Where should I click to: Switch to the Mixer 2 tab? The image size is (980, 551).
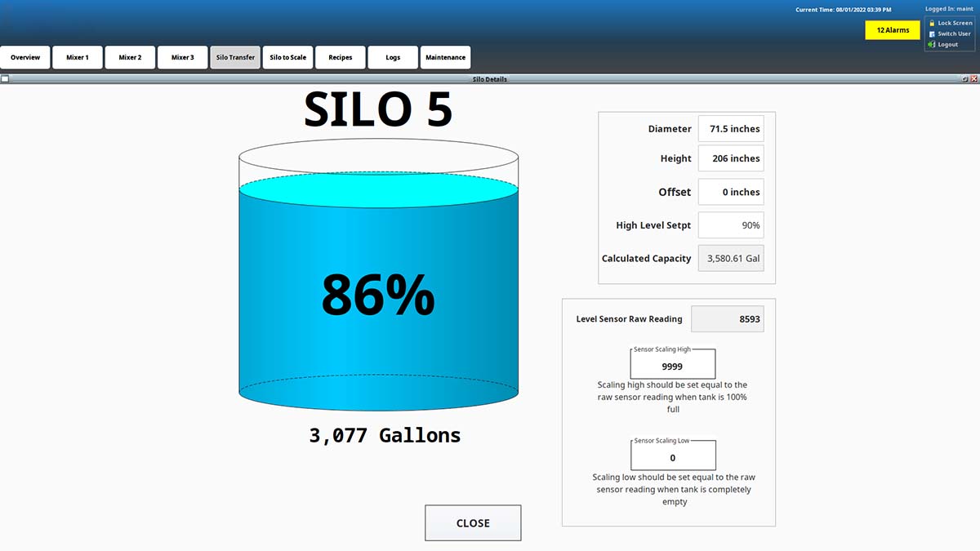pos(130,57)
